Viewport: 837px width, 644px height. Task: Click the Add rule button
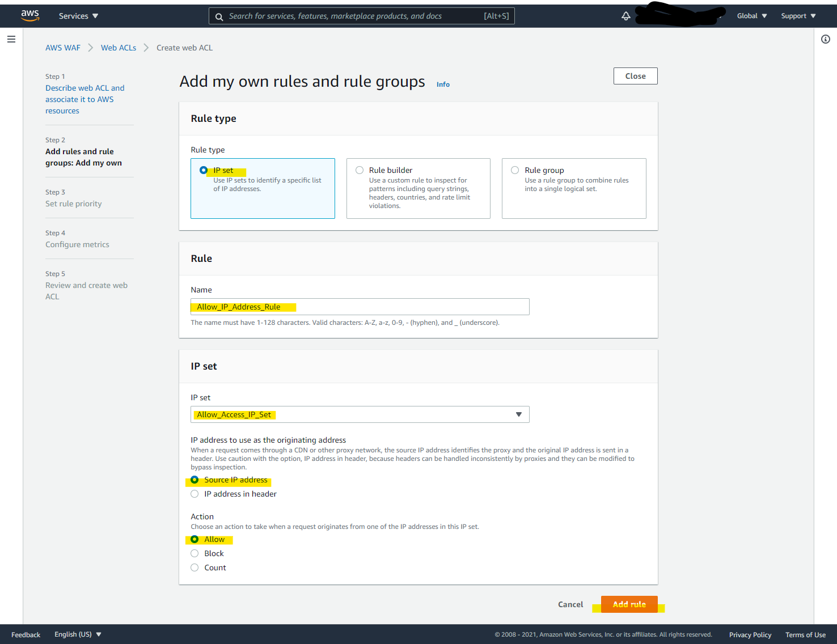(x=629, y=604)
